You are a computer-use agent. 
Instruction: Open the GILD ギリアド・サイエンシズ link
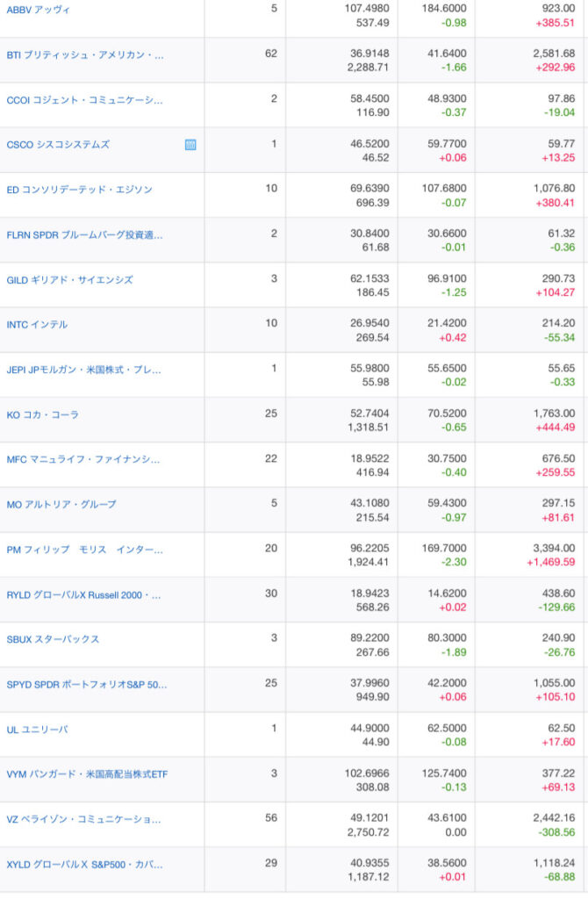[69, 280]
